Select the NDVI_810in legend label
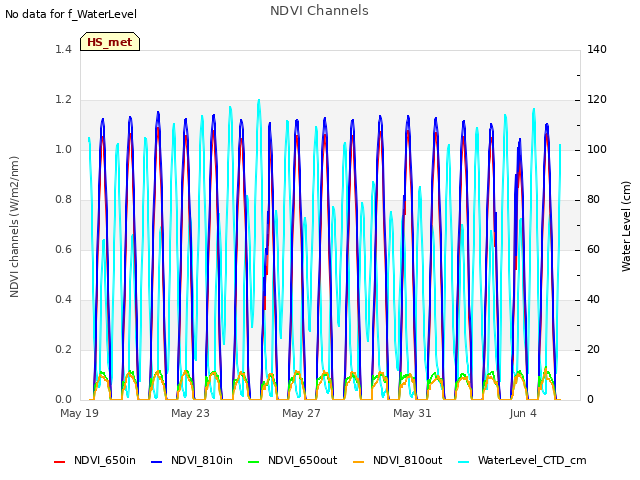Viewport: 640px width, 480px height. (202, 460)
